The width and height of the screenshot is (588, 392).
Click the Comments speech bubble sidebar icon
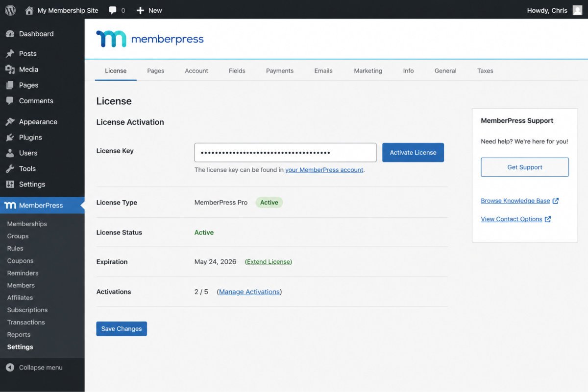10,101
